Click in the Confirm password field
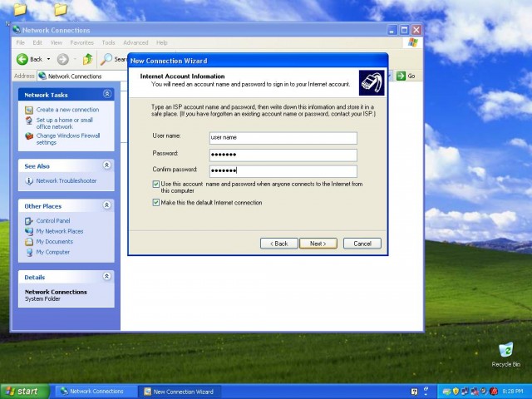Viewport: 532px width, 399px height. [283, 170]
